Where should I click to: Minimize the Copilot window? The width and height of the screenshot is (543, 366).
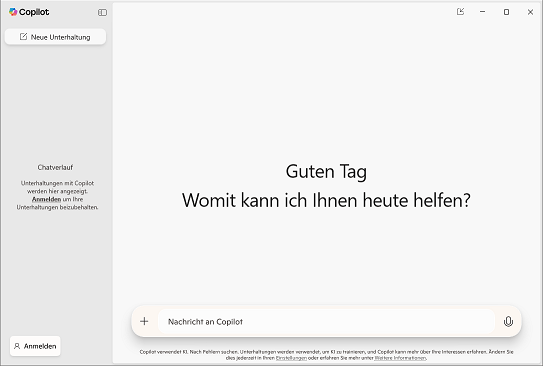point(482,12)
